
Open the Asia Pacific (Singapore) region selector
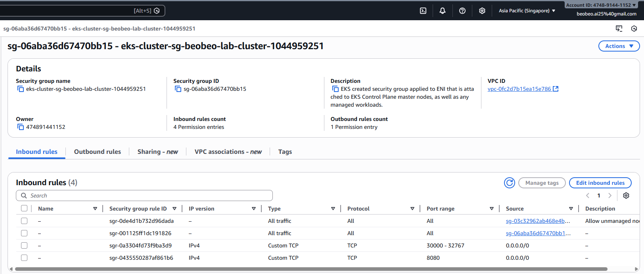click(x=527, y=11)
